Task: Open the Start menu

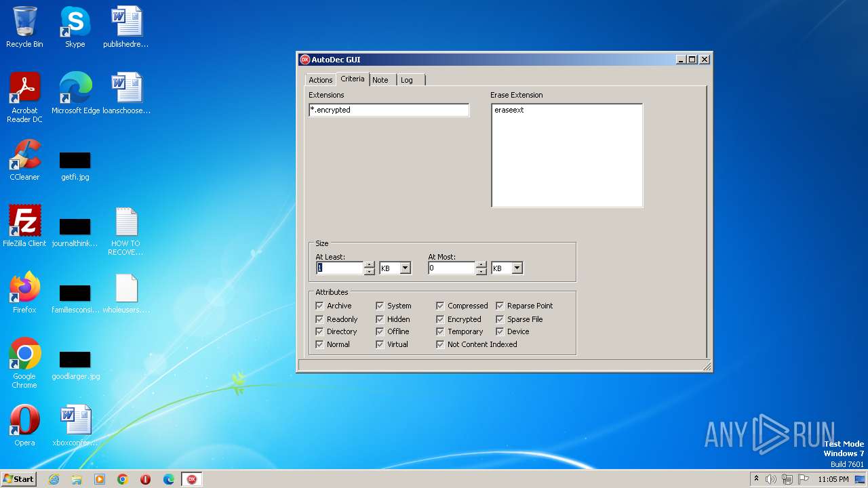Action: pyautogui.click(x=18, y=479)
